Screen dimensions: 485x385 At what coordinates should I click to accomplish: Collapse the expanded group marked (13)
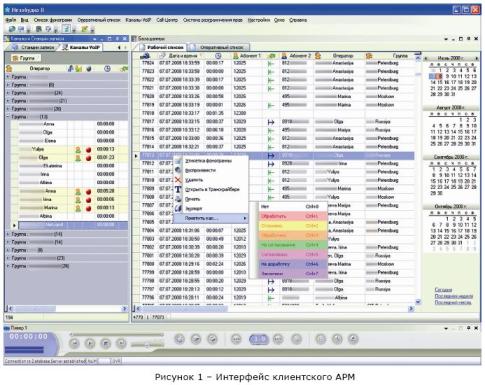8,117
